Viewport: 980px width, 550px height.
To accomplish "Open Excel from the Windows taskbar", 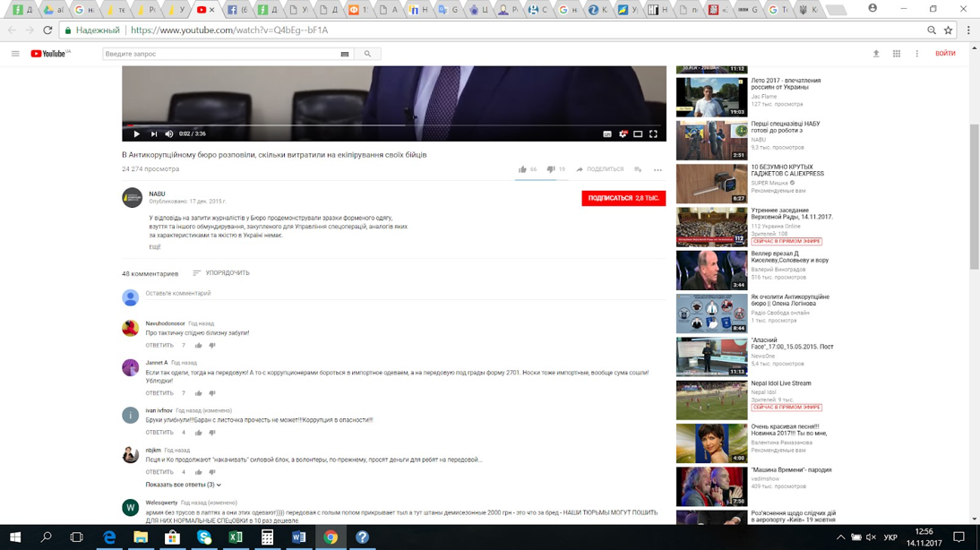I will coord(236,537).
